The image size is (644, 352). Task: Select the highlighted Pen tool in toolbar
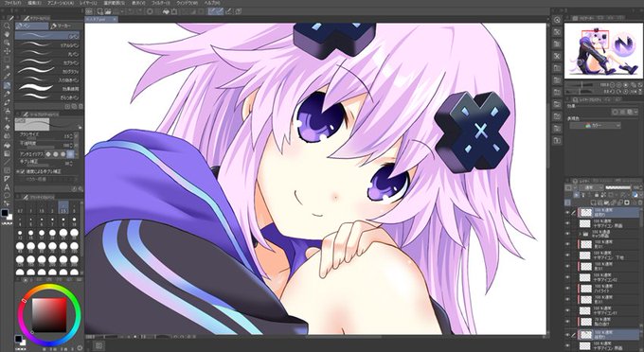(8, 85)
